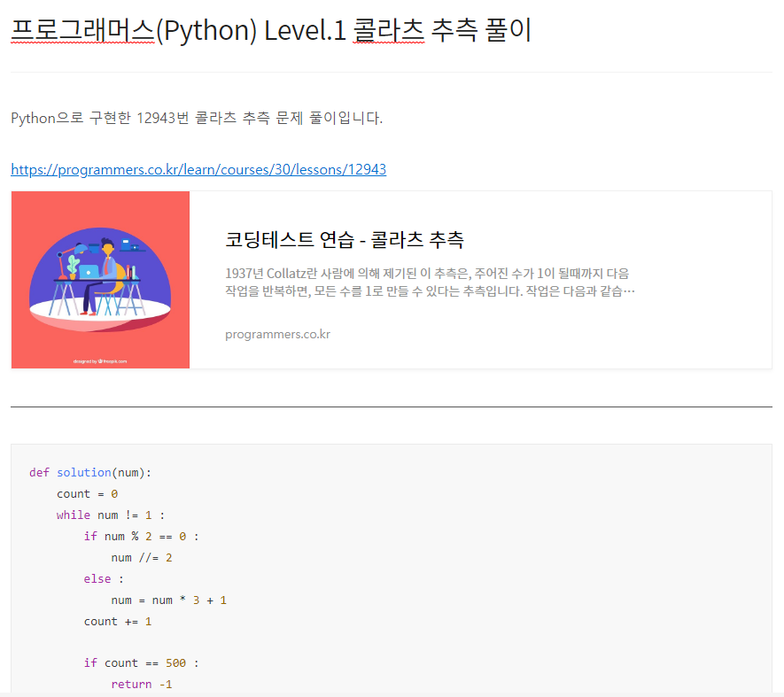Open the card title '코딩테스트 연습 - 콜라츠 추측'
Screen dimensions: 784x697
(x=345, y=239)
